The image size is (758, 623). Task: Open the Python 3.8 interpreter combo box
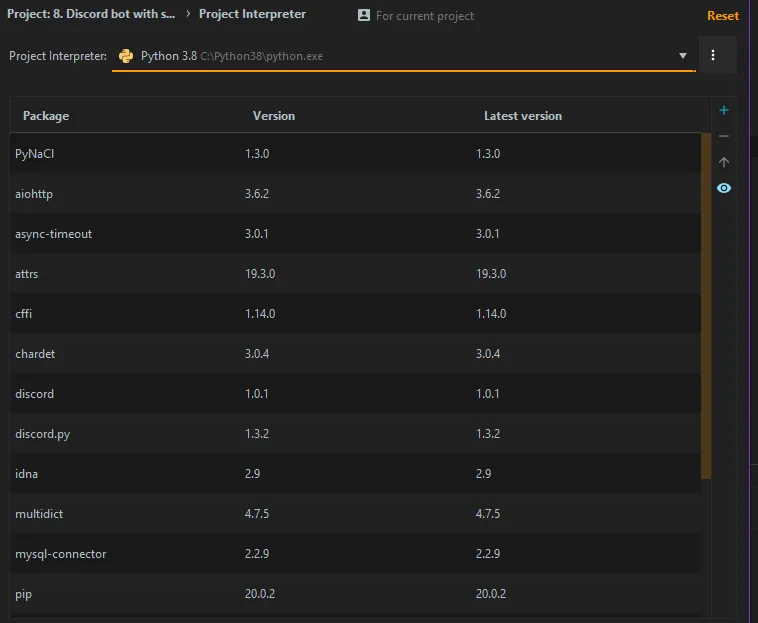(404, 56)
